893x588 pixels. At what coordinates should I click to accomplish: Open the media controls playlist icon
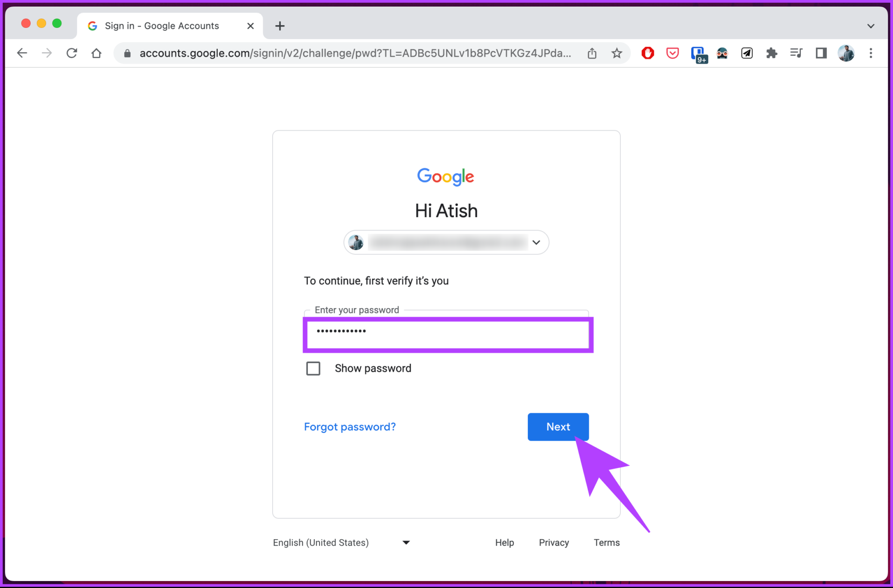[796, 53]
